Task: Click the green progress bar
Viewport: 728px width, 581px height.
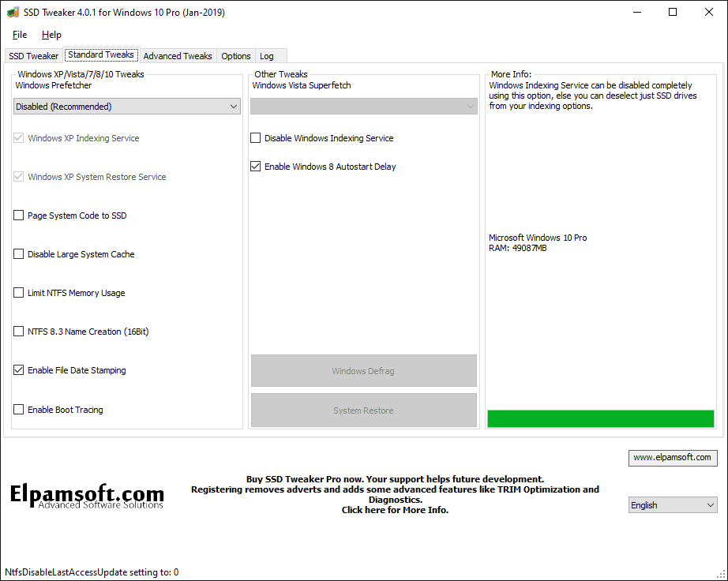Action: (600, 418)
